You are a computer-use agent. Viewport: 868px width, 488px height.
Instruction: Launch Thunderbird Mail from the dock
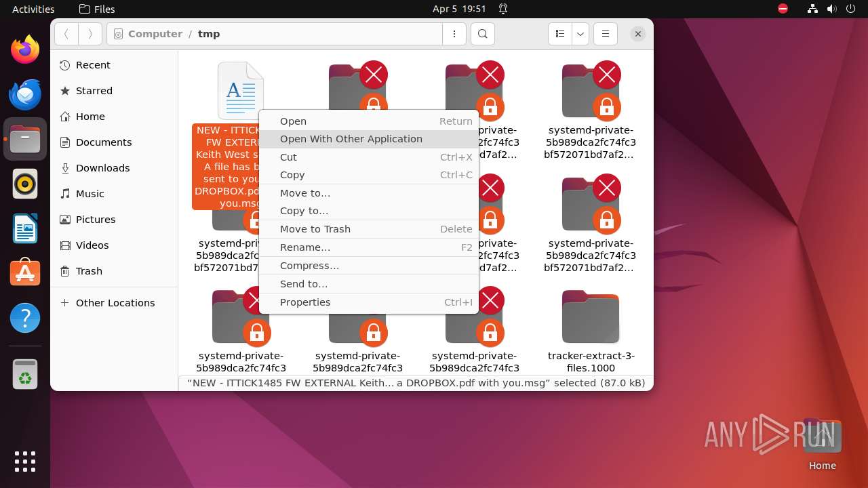click(x=25, y=94)
